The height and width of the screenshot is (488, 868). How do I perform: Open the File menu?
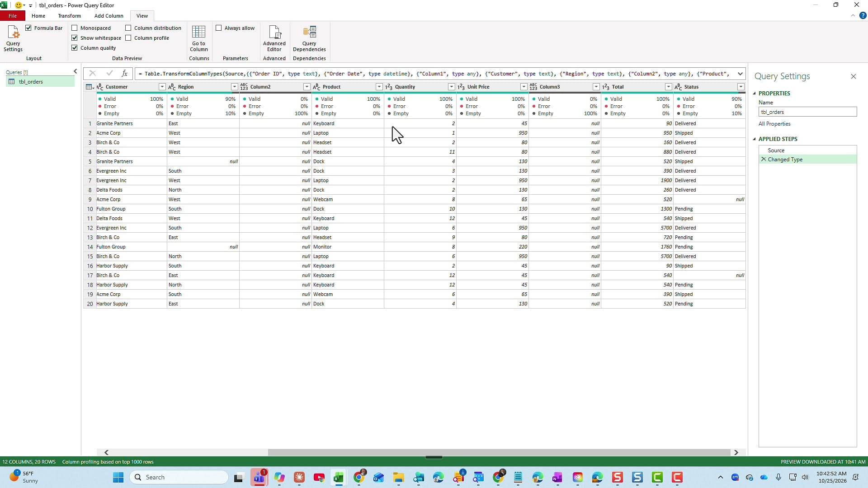coord(13,16)
